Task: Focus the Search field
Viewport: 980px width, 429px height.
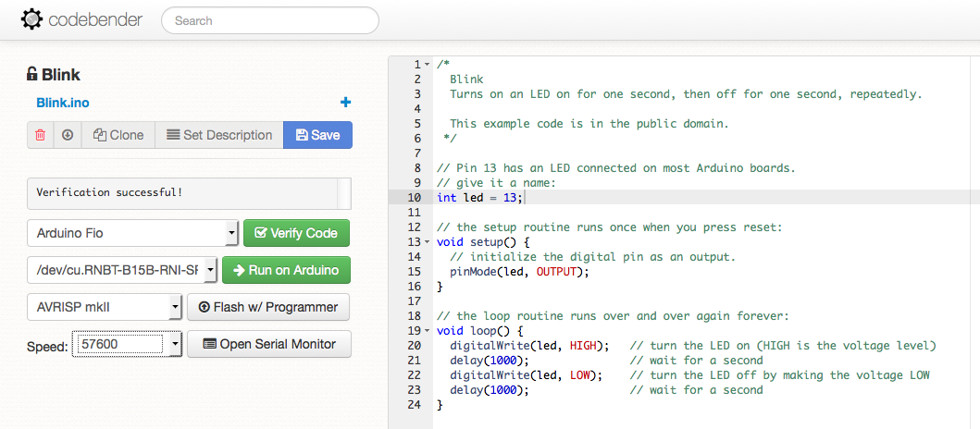Action: pyautogui.click(x=270, y=20)
